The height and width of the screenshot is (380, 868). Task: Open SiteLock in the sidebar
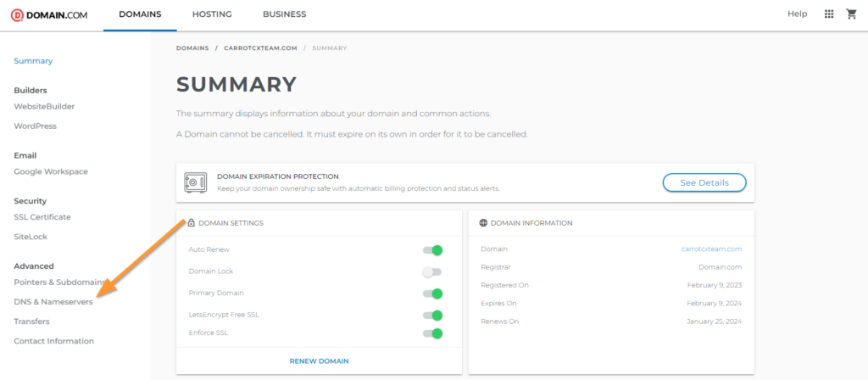tap(31, 237)
